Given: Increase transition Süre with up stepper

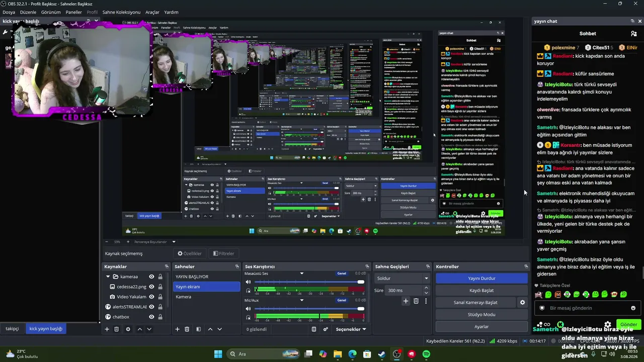Looking at the screenshot, I should coord(426,288).
